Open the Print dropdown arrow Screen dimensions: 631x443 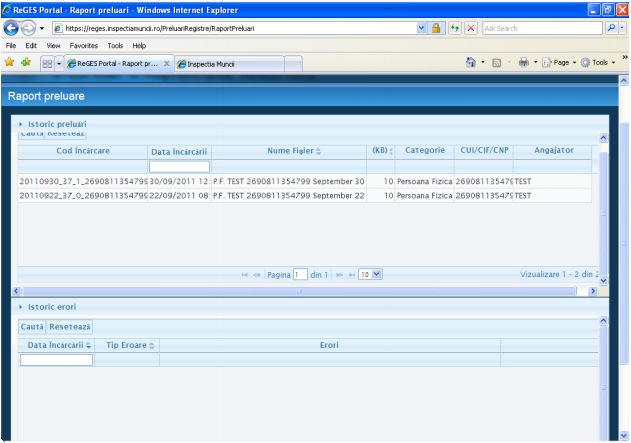535,62
